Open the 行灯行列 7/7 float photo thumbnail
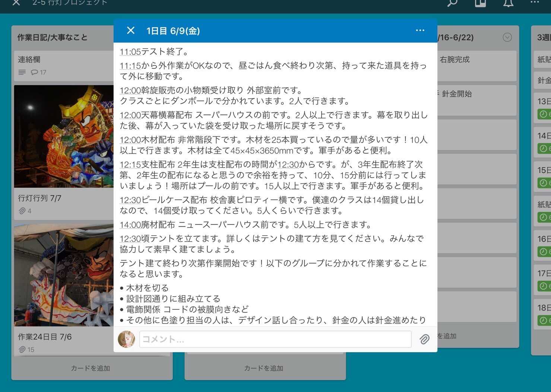 (x=64, y=136)
